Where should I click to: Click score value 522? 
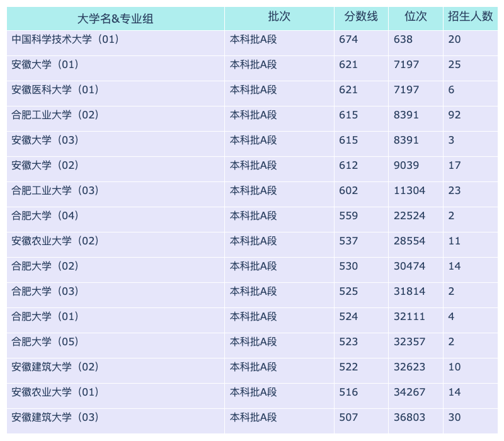[348, 367]
